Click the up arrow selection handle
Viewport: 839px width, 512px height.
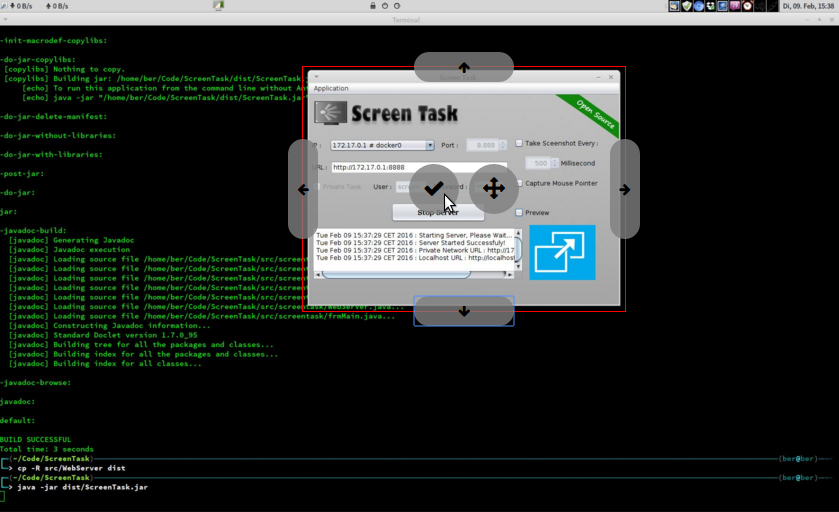point(464,67)
